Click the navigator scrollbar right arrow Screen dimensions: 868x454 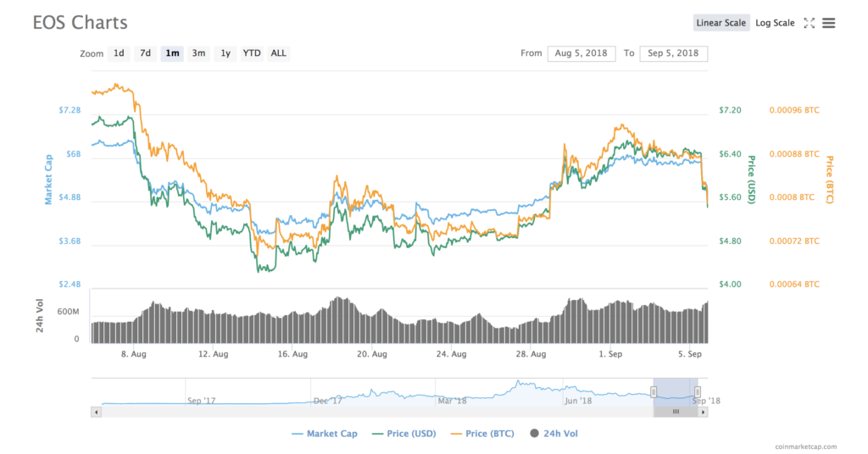[702, 412]
